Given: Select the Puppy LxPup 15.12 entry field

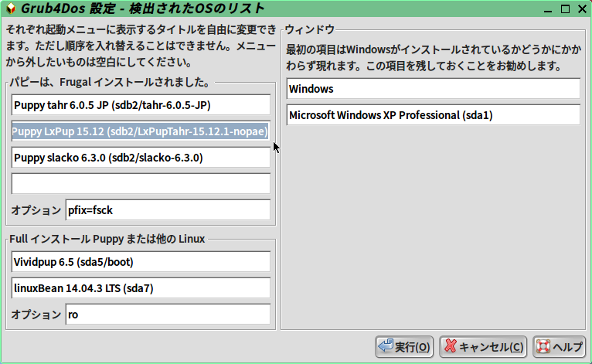Looking at the screenshot, I should coord(141,131).
